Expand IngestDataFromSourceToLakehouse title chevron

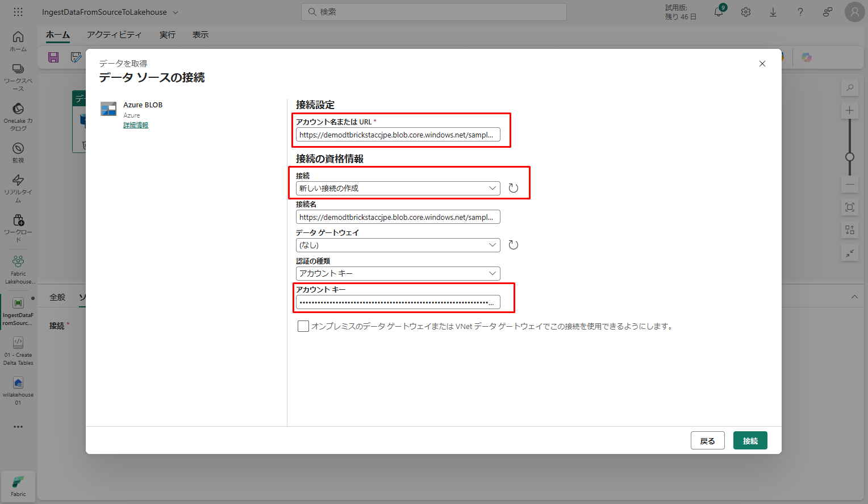pyautogui.click(x=176, y=13)
